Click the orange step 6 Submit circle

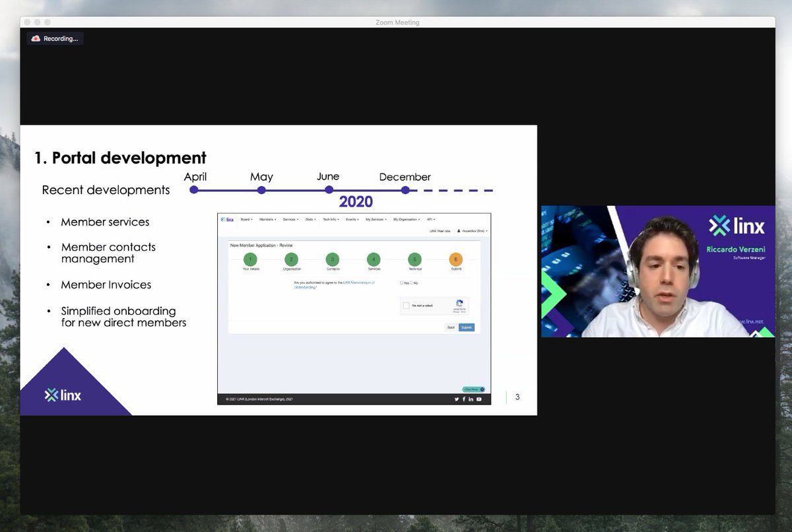point(455,259)
